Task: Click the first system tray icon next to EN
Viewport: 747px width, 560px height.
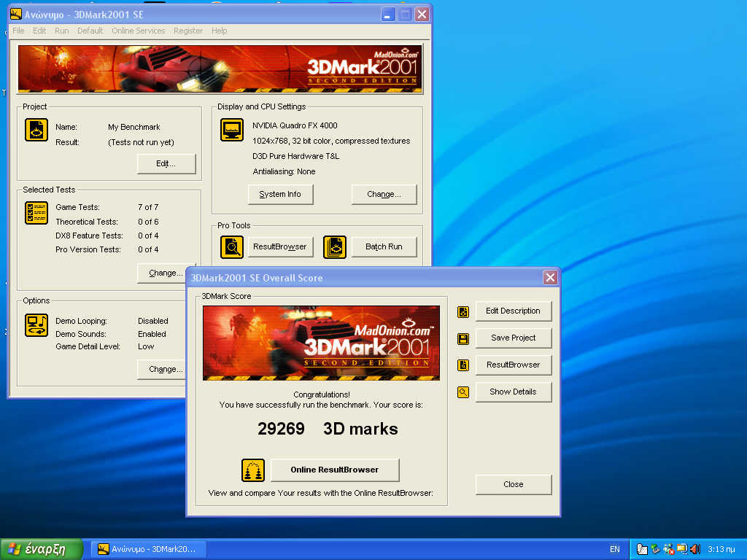Action: (x=642, y=549)
